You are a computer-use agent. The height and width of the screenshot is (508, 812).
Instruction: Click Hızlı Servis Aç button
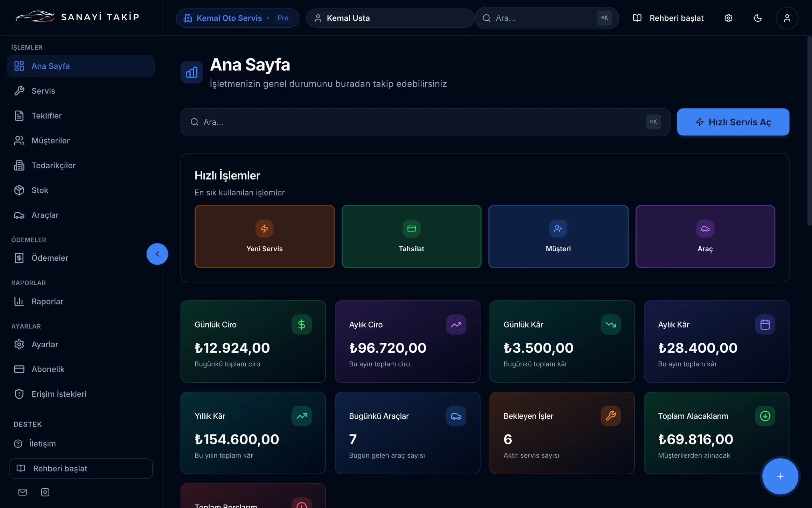(733, 122)
